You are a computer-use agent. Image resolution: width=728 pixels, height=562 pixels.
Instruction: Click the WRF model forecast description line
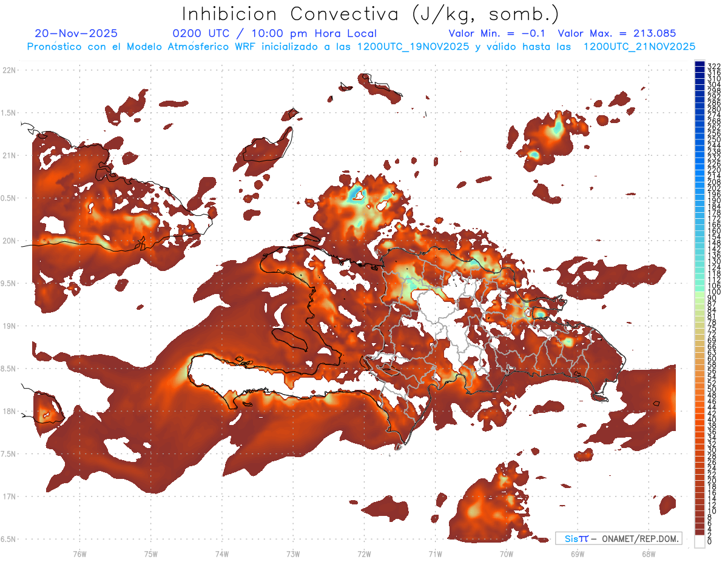pyautogui.click(x=362, y=46)
